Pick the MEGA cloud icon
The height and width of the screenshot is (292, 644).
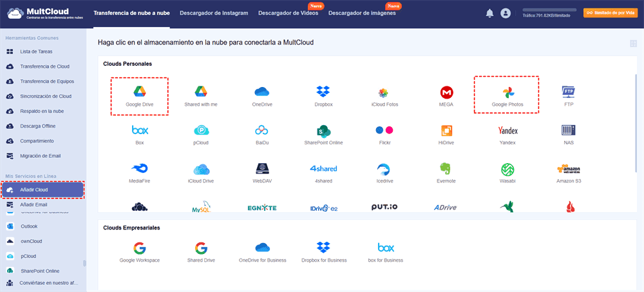[446, 92]
